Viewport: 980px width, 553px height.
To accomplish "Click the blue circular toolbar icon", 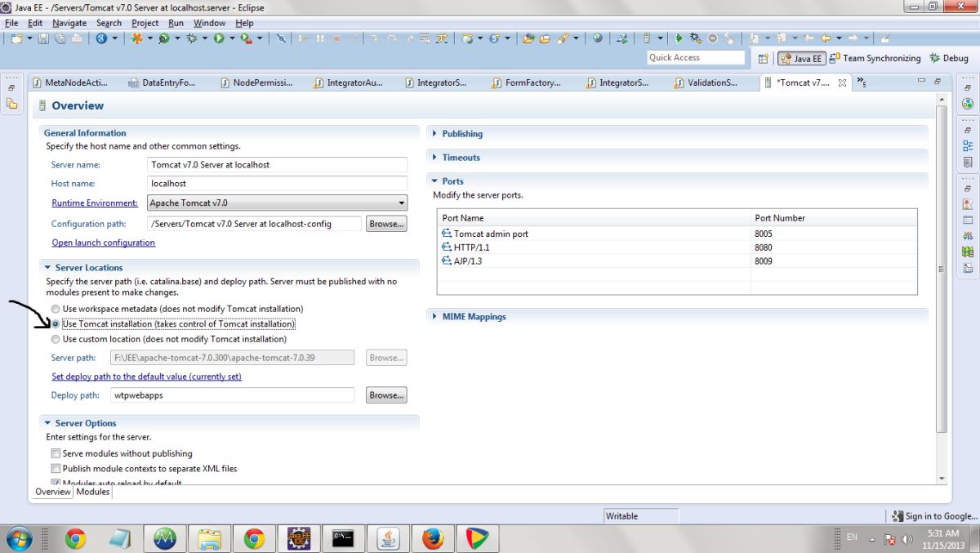I will [101, 38].
